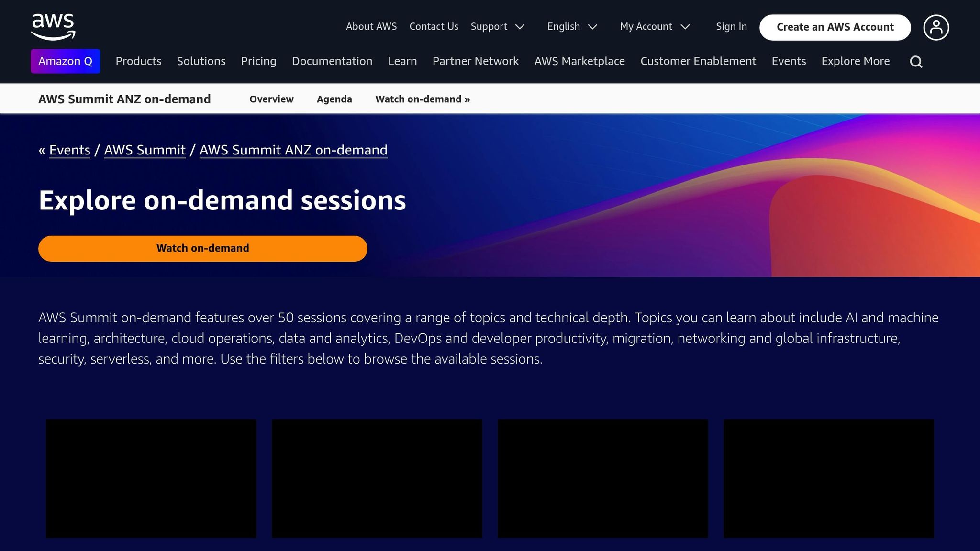Follow AWS Summit ANZ on-demand breadcrumb link
This screenshot has width=980, height=551.
point(293,150)
